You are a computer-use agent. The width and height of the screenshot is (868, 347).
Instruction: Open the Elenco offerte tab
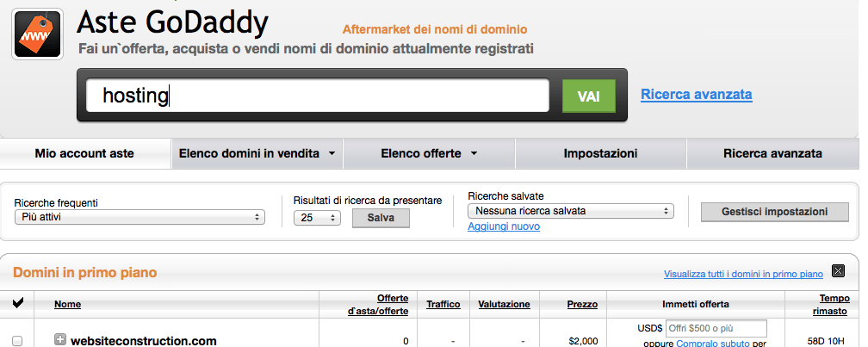(x=429, y=153)
